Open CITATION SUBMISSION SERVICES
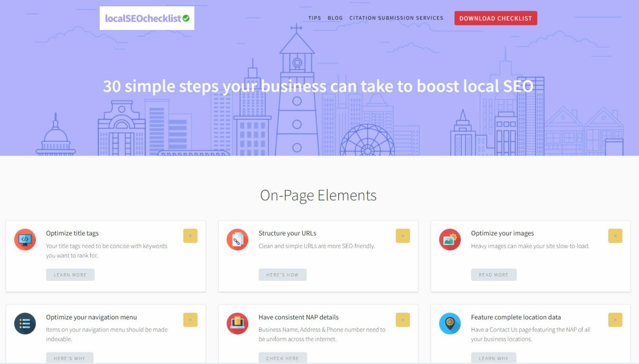This screenshot has width=639, height=364. (396, 18)
